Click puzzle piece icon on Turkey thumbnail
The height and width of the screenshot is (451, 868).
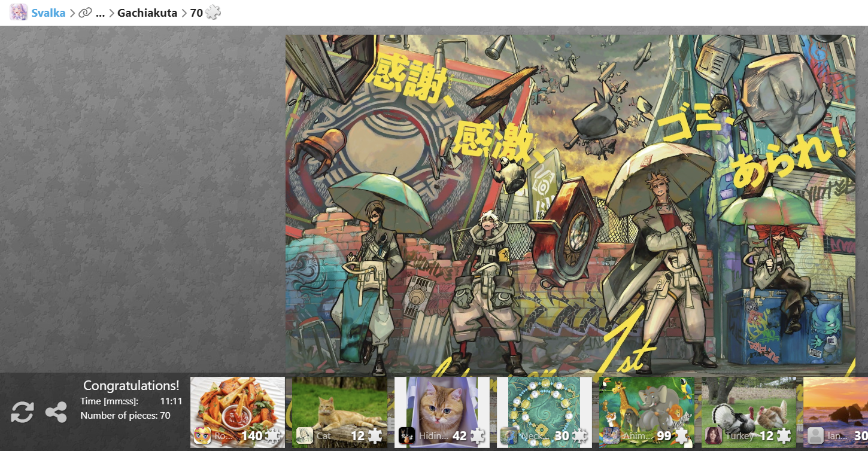[x=784, y=436]
